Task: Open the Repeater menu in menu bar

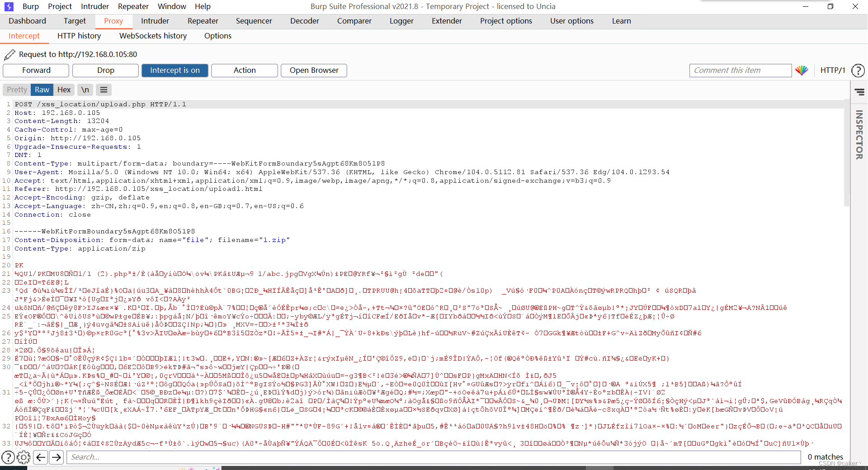Action: [x=133, y=6]
